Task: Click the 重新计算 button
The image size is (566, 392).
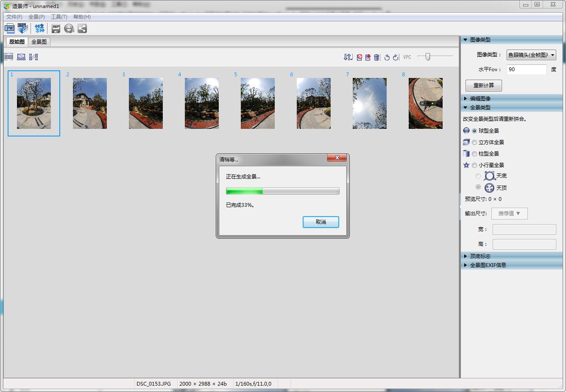Action: pyautogui.click(x=483, y=85)
